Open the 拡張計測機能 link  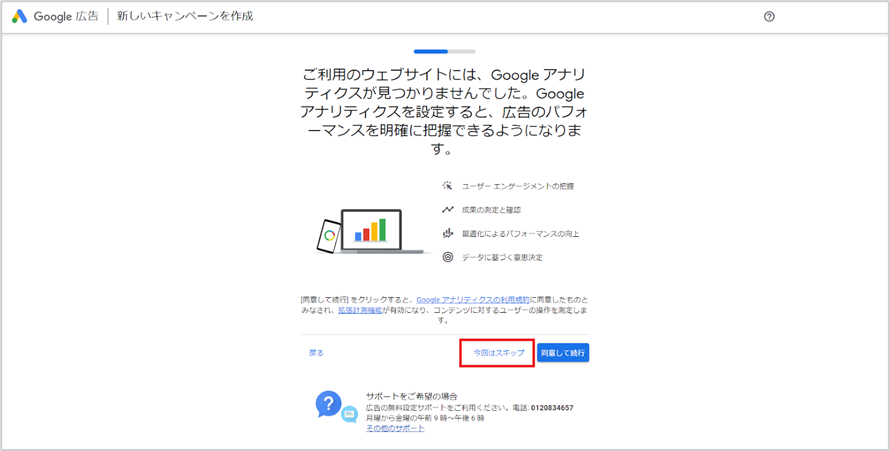click(x=361, y=310)
